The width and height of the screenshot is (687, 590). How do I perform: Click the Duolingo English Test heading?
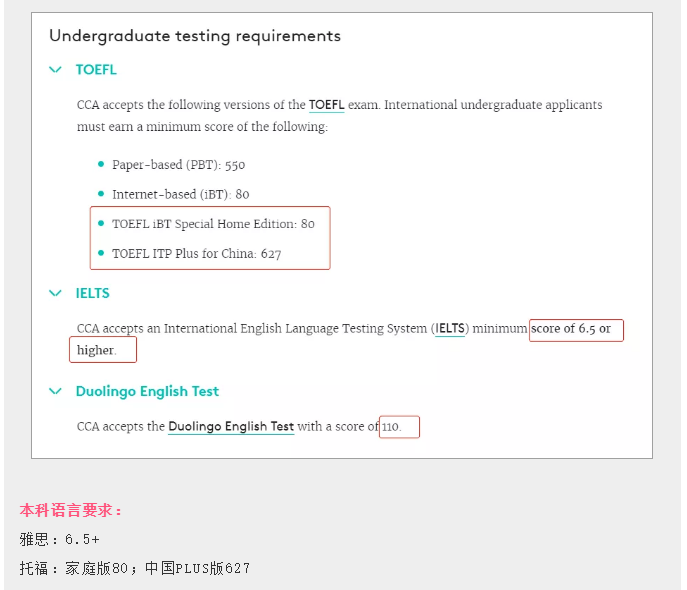147,391
